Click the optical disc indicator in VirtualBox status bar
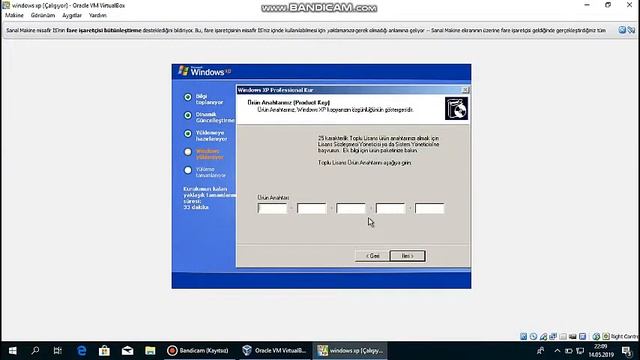640x360 pixels. coord(533,336)
